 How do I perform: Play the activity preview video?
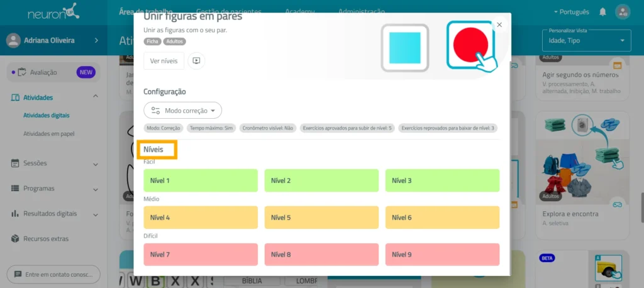196,61
